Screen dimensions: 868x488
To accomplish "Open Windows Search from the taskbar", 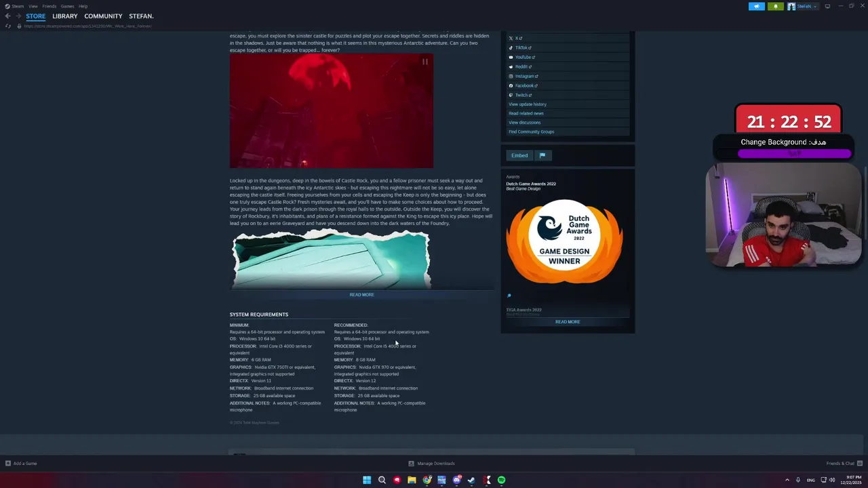I will [x=382, y=480].
